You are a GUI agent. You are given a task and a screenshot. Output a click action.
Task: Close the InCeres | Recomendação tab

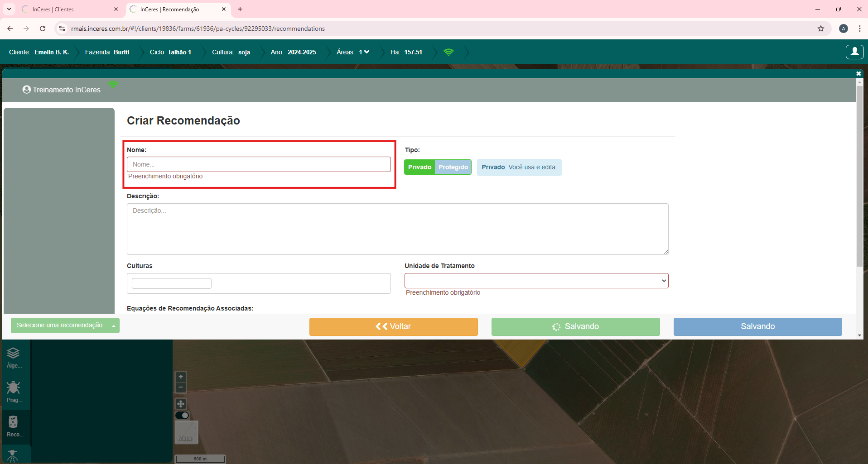(x=224, y=9)
